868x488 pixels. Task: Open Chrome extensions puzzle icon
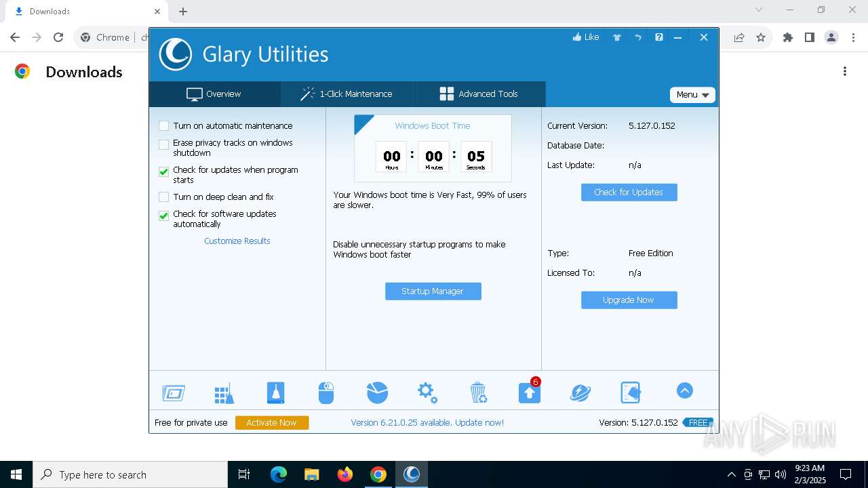[x=788, y=37]
